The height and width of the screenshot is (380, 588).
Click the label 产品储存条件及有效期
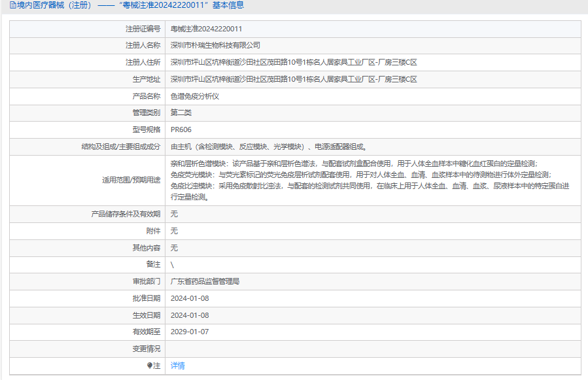[126, 214]
